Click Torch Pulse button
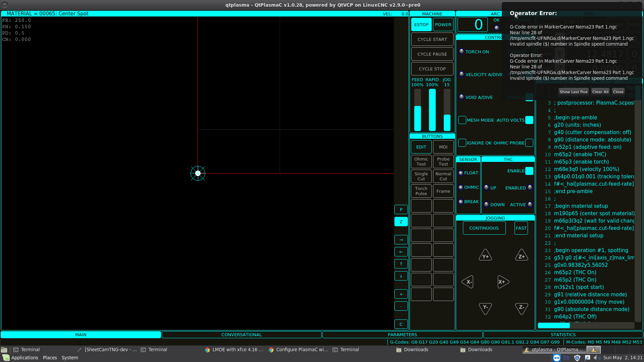The width and height of the screenshot is (644, 362). point(421,191)
